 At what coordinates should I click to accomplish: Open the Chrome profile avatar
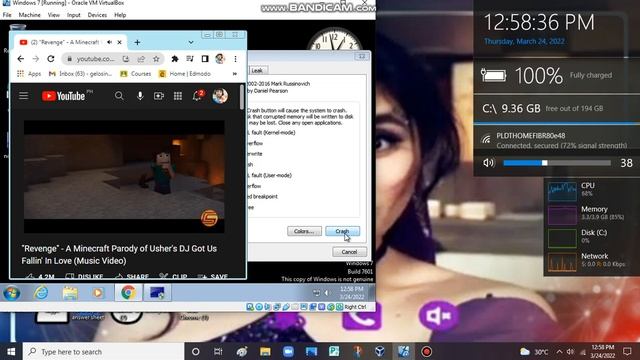(220, 59)
